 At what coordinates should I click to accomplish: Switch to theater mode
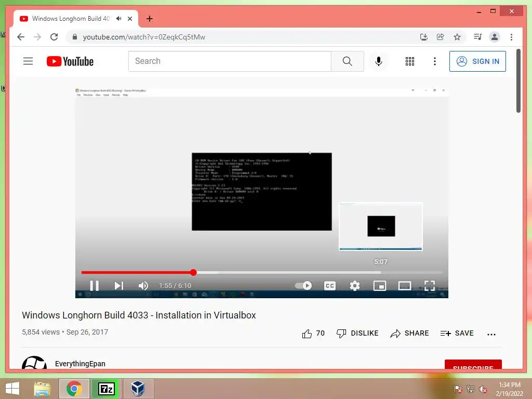click(404, 286)
